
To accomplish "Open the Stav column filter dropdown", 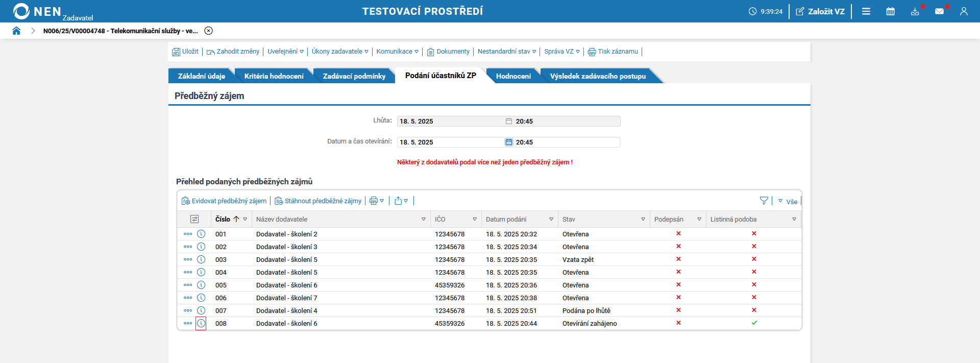I will coord(643,219).
